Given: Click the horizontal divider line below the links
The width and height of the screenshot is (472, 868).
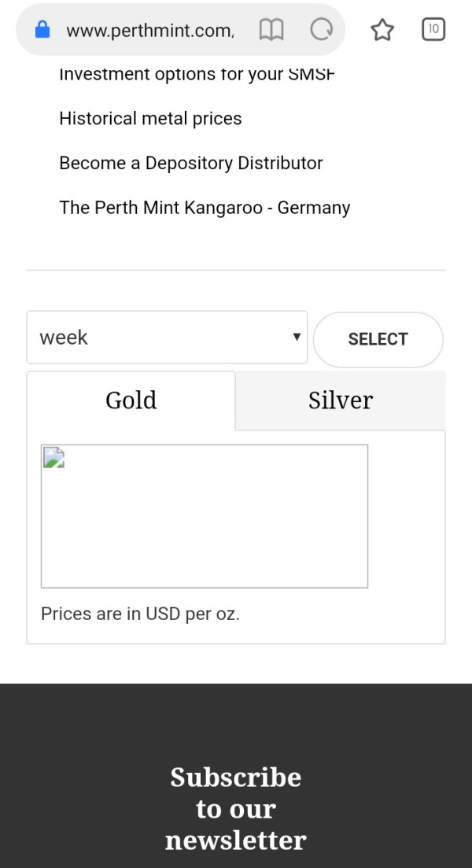Looking at the screenshot, I should (236, 270).
